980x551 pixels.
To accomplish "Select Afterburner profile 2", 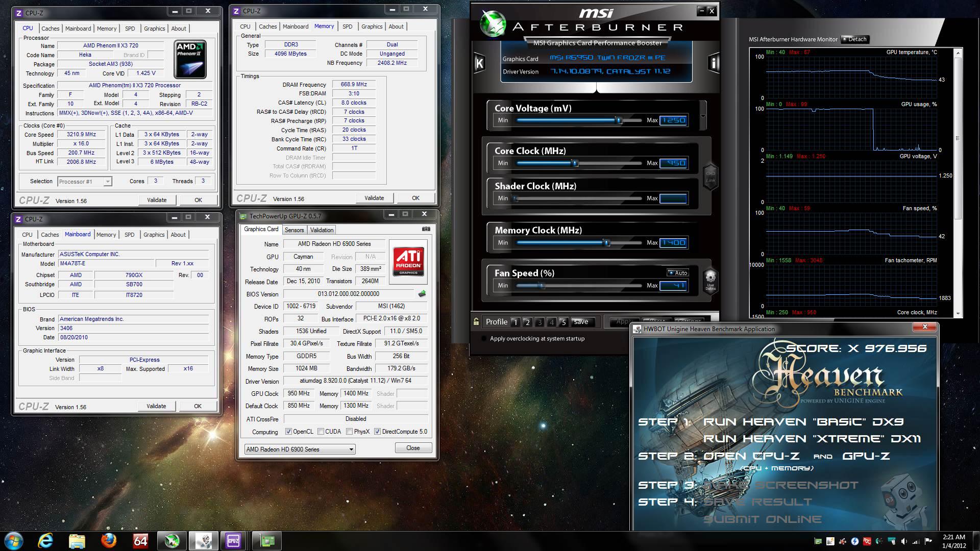I will coord(527,322).
